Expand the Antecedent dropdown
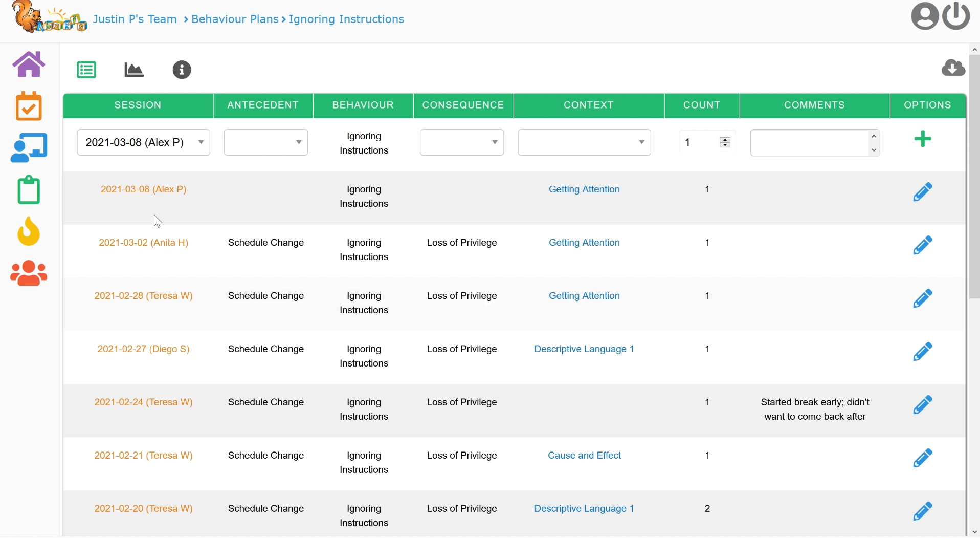Screen dimensions: 980x538 click(x=266, y=143)
